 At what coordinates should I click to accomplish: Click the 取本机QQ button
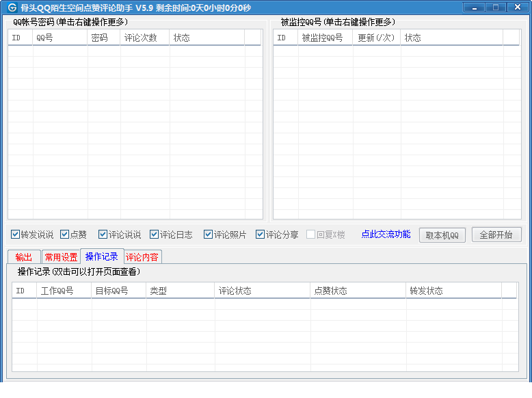(442, 235)
